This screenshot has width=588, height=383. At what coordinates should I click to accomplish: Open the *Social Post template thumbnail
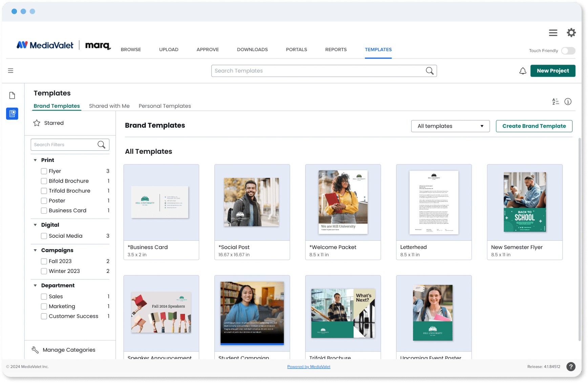point(252,203)
